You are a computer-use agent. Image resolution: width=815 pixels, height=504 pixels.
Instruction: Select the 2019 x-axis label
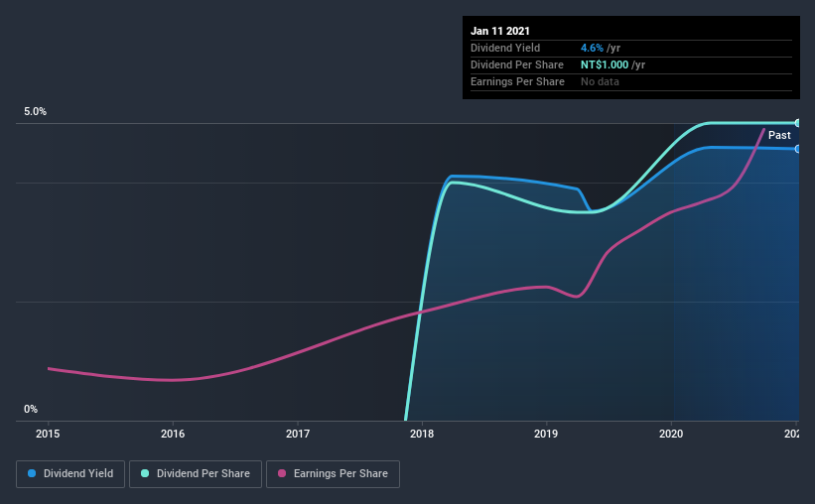(x=546, y=434)
